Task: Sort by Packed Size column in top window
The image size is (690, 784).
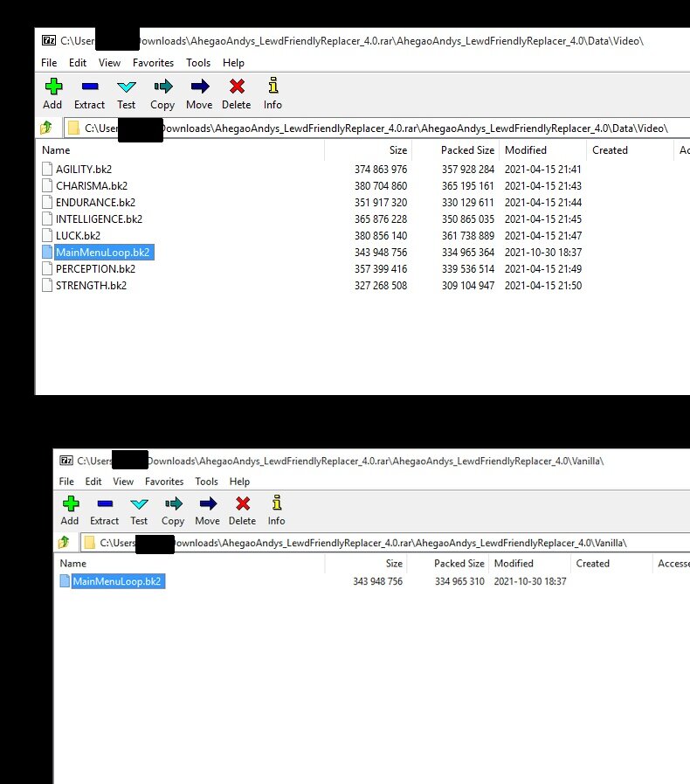Action: click(467, 150)
